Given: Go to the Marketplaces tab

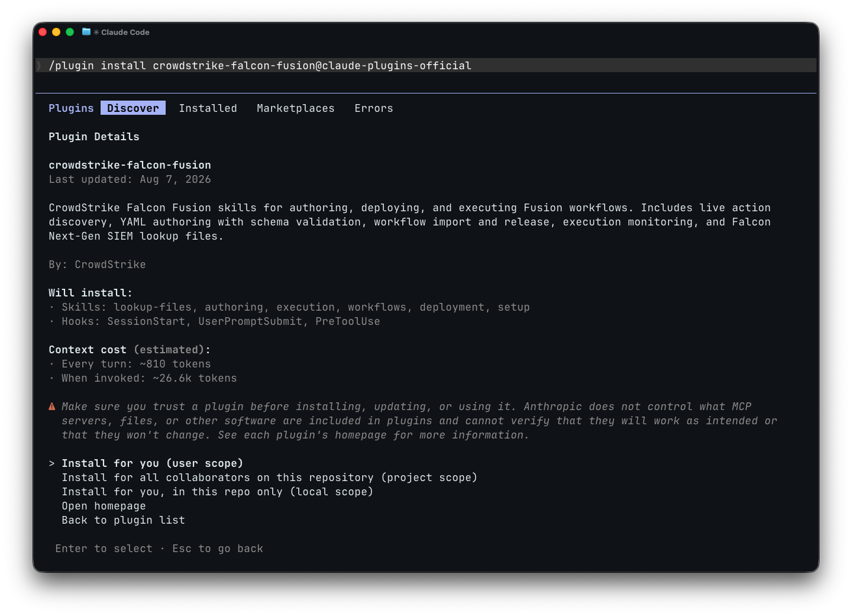Looking at the screenshot, I should pos(296,108).
